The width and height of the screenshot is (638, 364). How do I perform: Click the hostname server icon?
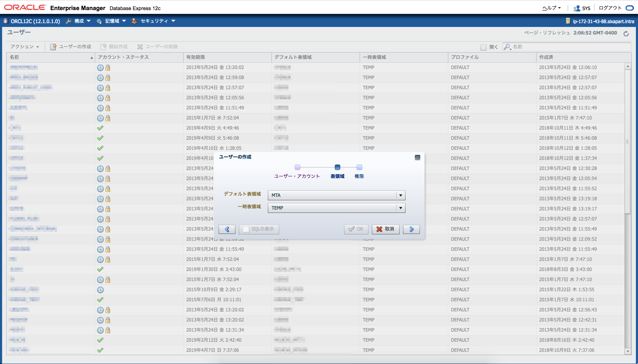[568, 21]
